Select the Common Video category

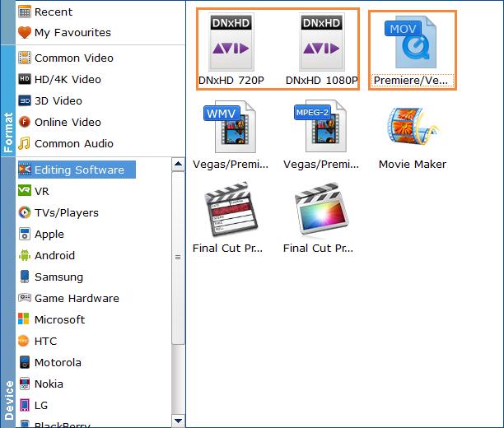[x=73, y=58]
